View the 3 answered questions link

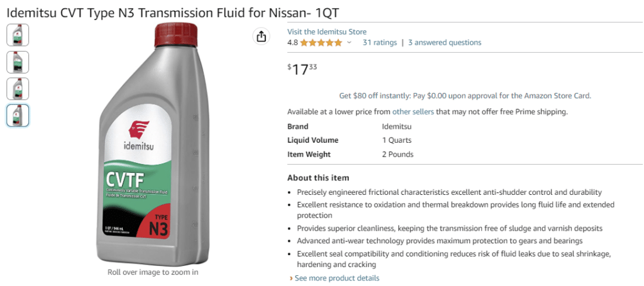point(445,43)
